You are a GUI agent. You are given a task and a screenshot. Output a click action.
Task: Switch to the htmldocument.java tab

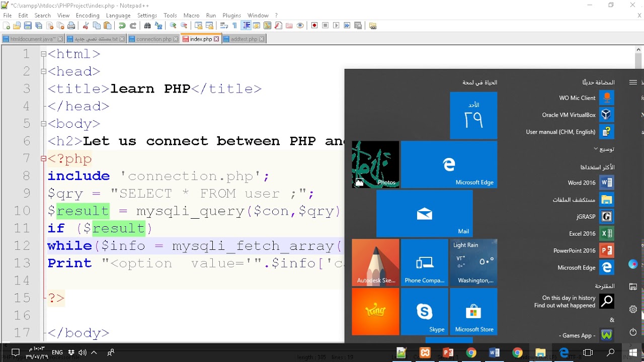pos(33,39)
